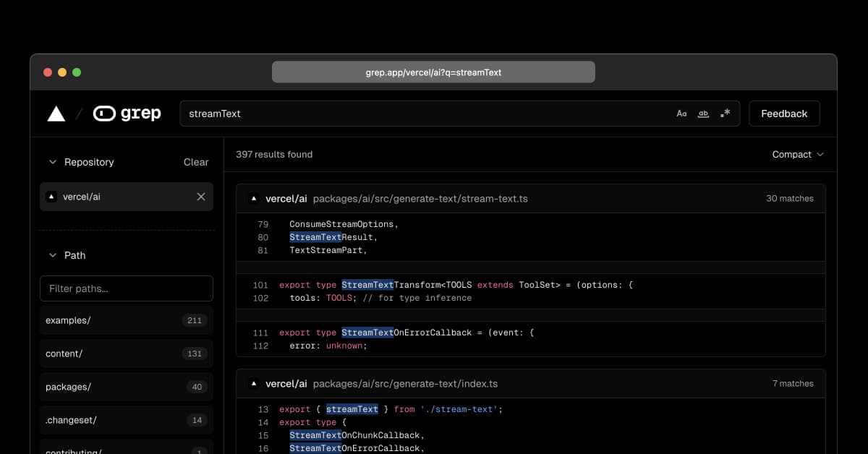Toggle match whole words option

tap(703, 113)
